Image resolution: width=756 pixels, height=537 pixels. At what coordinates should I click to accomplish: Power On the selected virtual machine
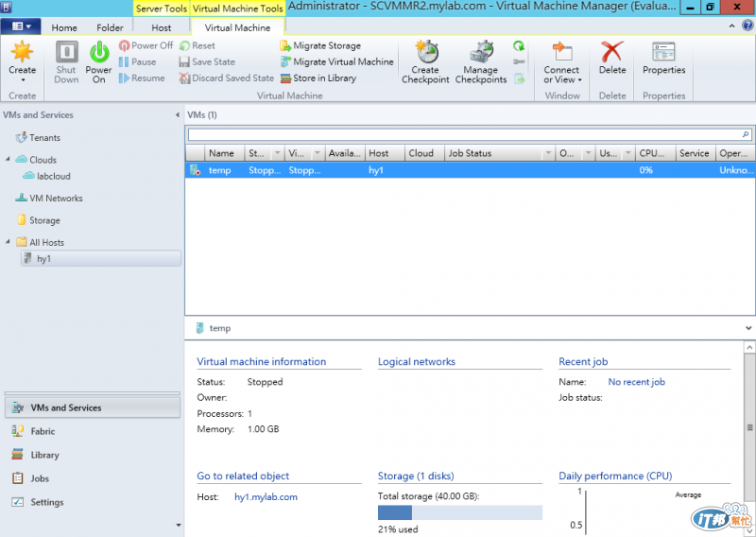tap(99, 62)
